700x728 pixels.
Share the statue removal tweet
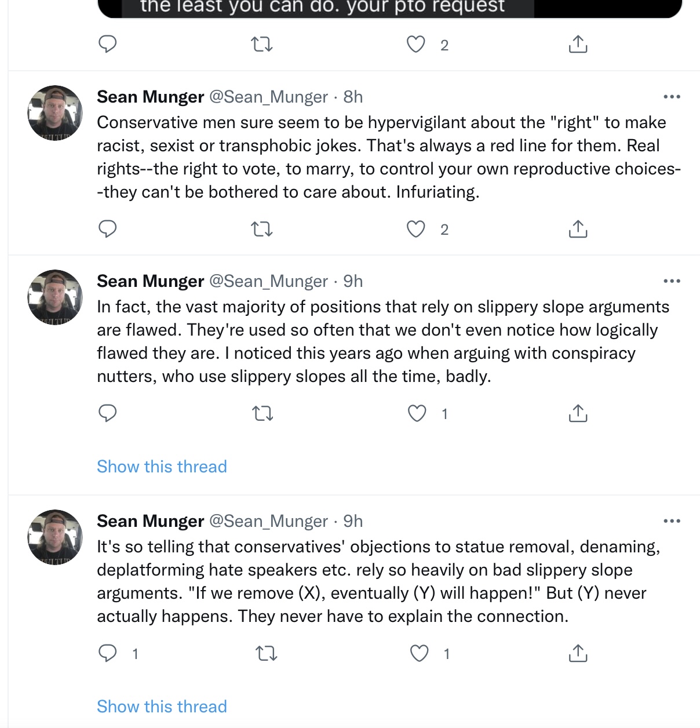(x=578, y=653)
